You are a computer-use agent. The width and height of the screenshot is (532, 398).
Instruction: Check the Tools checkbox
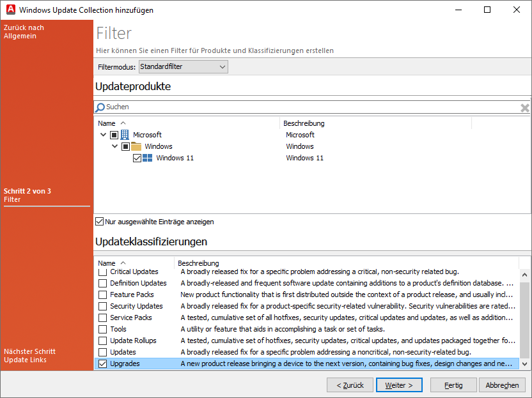[102, 329]
